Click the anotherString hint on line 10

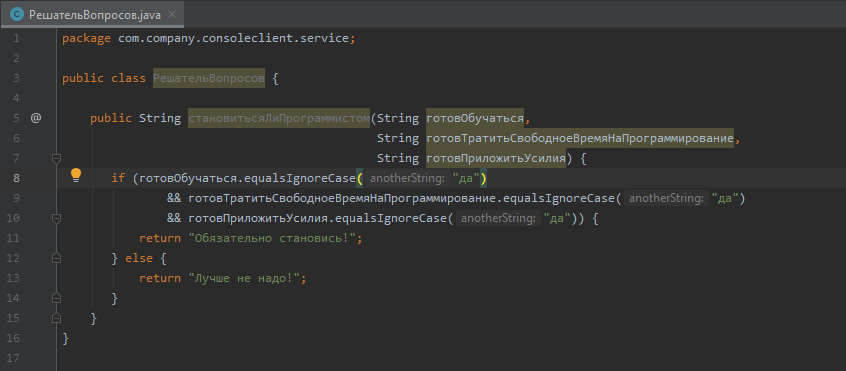[x=499, y=218]
